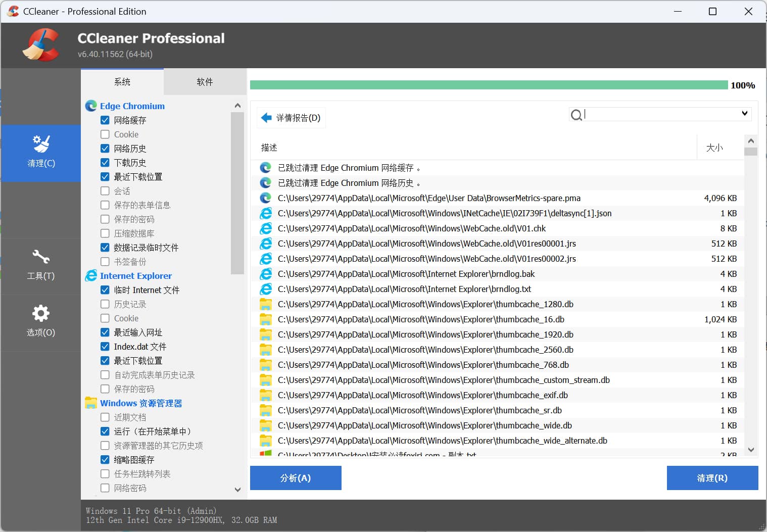Uncheck the 缩略图缓存 checkbox
767x532 pixels.
click(105, 460)
